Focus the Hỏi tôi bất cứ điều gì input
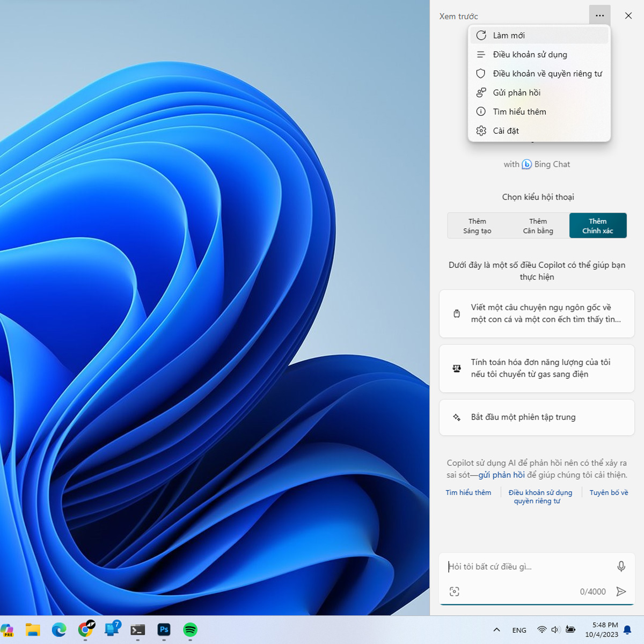The width and height of the screenshot is (644, 644). [x=529, y=567]
